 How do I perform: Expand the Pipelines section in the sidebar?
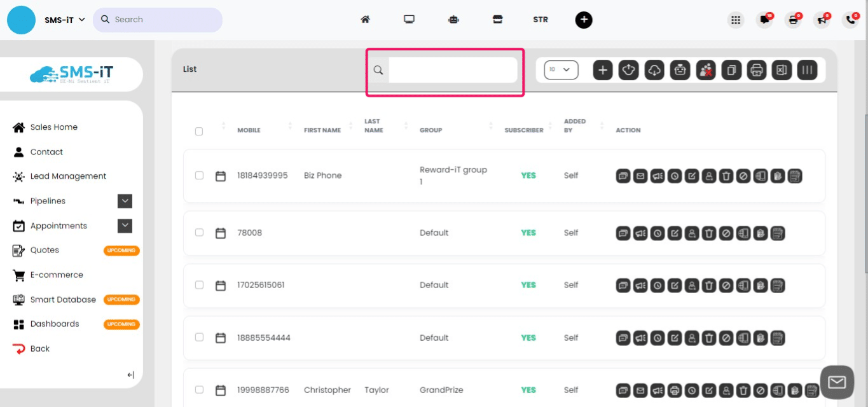point(125,201)
